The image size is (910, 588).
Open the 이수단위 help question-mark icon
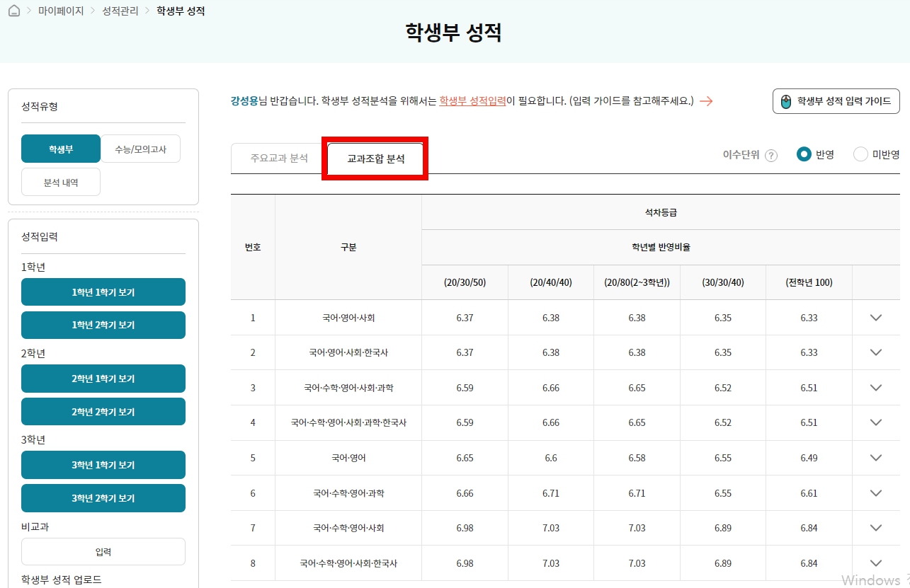coord(771,156)
